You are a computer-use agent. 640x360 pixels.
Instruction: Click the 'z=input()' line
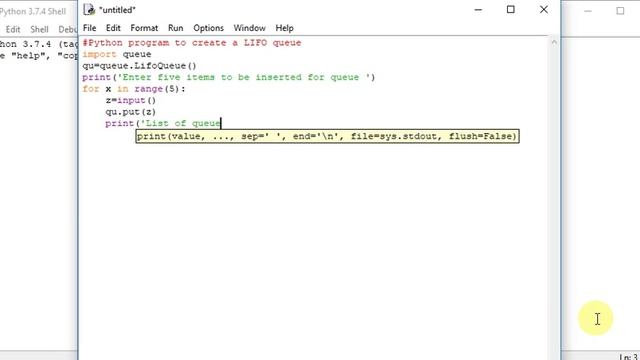tap(131, 100)
